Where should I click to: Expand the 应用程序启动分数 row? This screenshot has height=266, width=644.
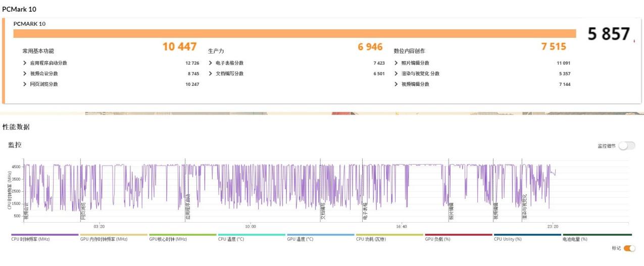point(25,63)
